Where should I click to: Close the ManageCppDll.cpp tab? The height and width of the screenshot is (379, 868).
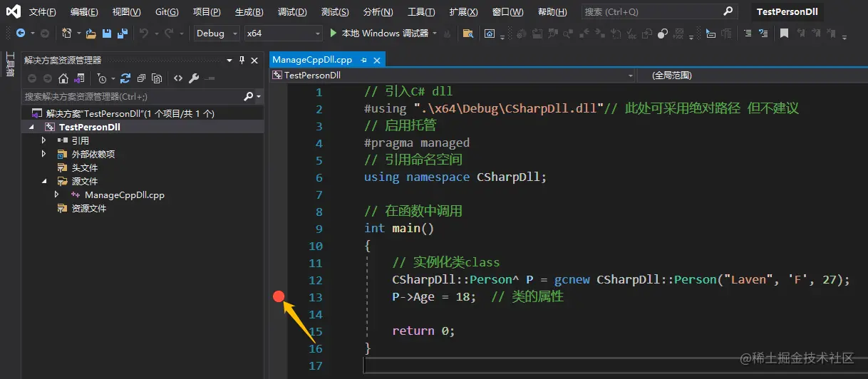click(377, 60)
